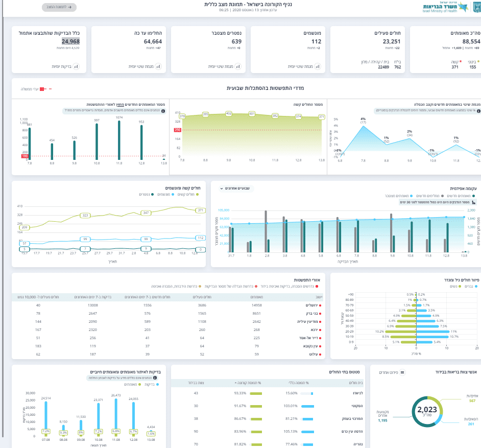Sort spread areas by 'חולים פעילים' column

pyautogui.click(x=202, y=297)
